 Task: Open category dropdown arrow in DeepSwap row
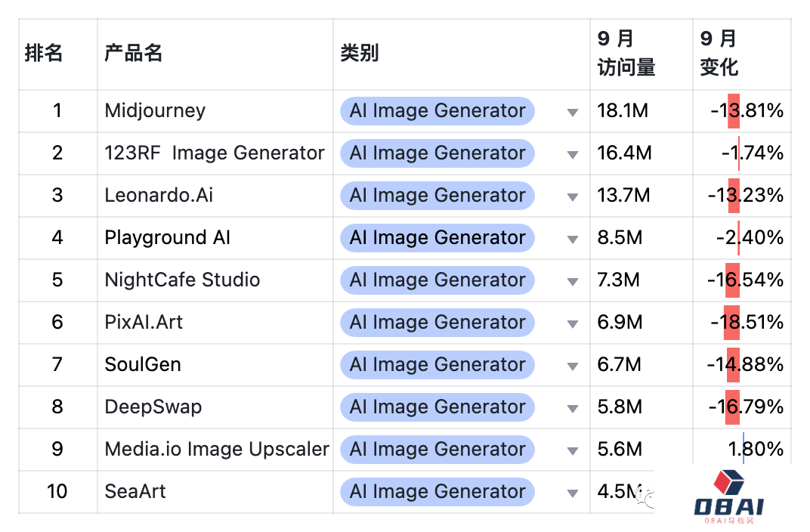coord(572,409)
